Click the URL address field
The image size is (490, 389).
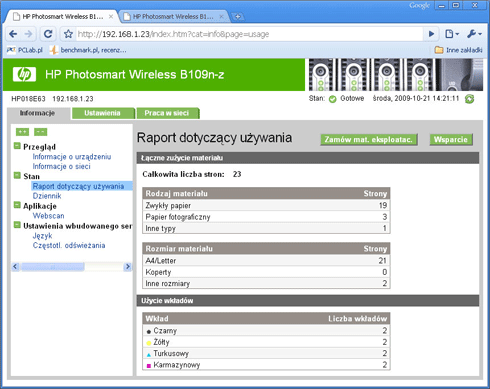pos(248,34)
